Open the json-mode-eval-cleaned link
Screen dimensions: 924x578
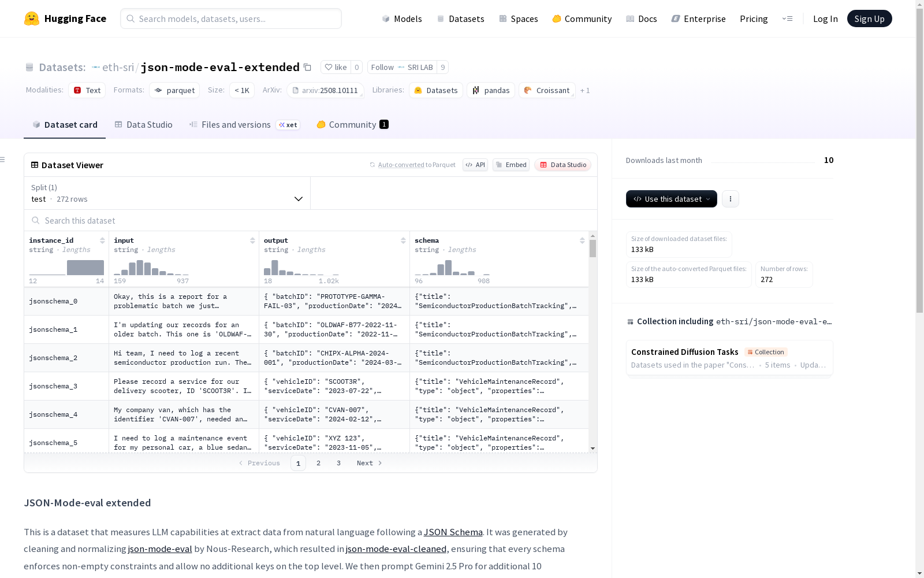396,549
